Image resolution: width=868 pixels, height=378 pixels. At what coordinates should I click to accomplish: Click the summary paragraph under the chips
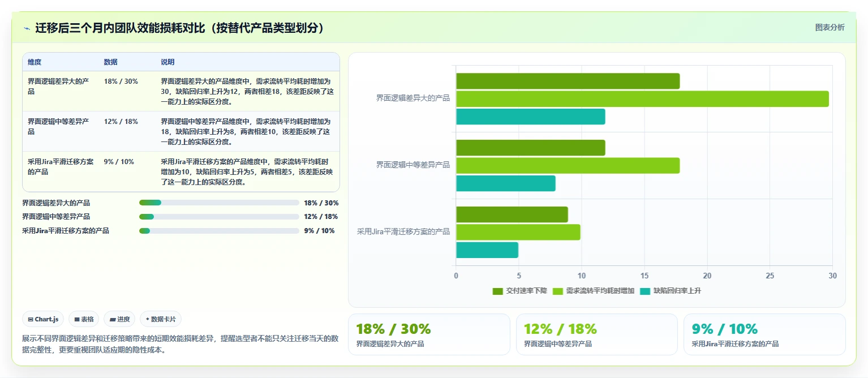click(x=180, y=344)
